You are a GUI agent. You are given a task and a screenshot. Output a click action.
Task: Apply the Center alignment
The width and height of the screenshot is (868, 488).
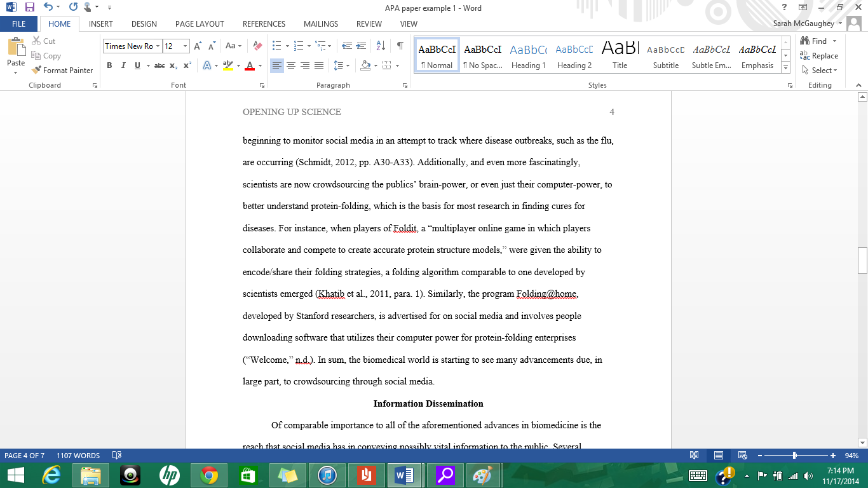291,65
